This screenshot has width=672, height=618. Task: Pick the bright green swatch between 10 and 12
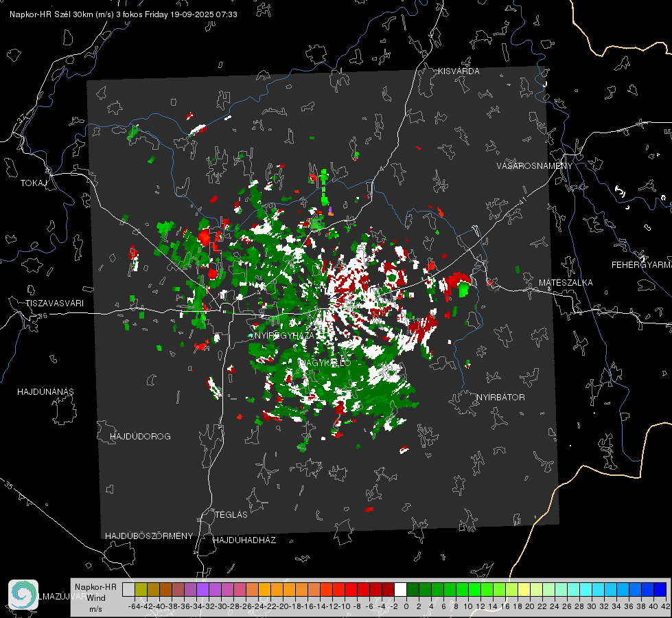tap(474, 589)
